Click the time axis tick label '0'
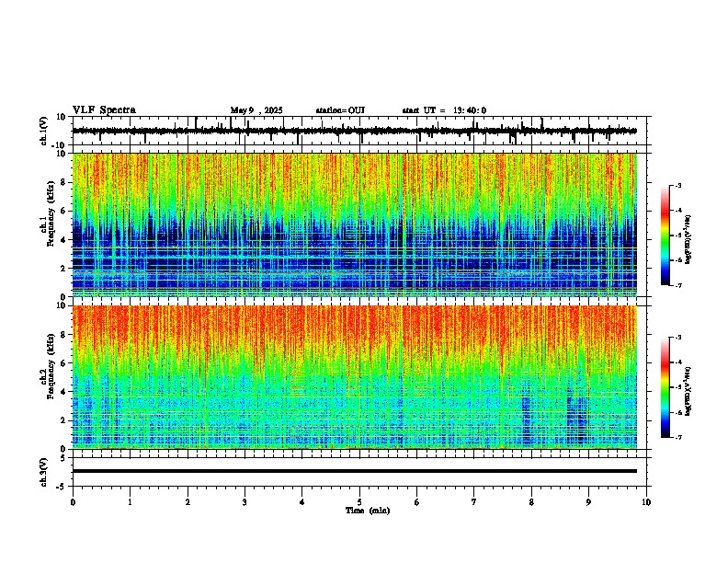Viewport: 728px width, 563px height. point(73,502)
